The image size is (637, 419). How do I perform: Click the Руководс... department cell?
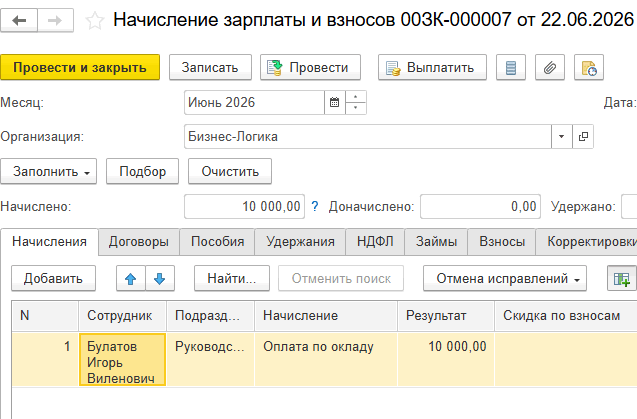point(210,359)
